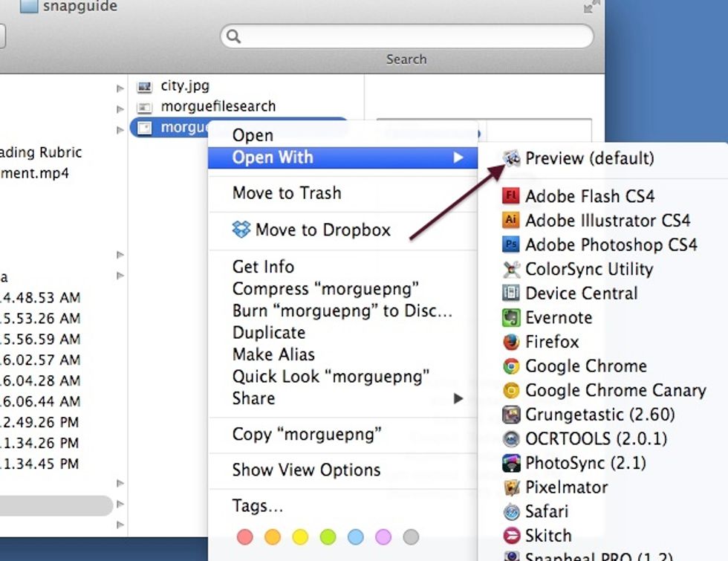
Task: Select the item ending in "ading Rubric"
Action: point(41,152)
